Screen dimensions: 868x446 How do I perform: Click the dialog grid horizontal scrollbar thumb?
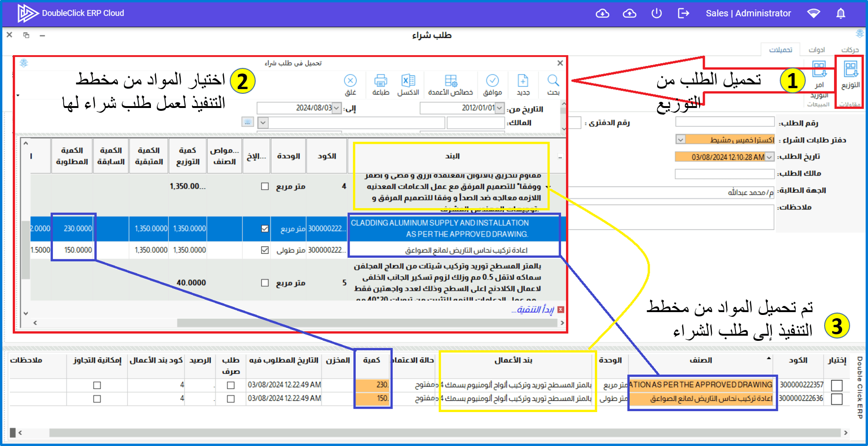[x=368, y=323]
